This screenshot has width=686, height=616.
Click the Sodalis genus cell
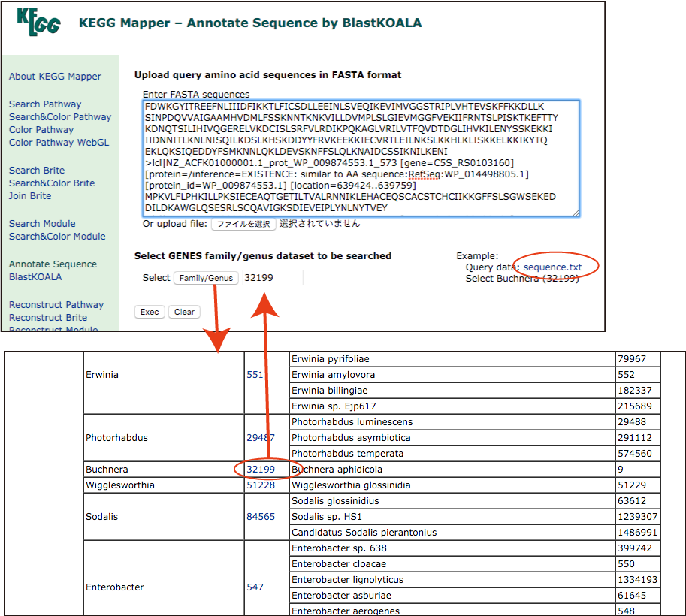tap(164, 516)
